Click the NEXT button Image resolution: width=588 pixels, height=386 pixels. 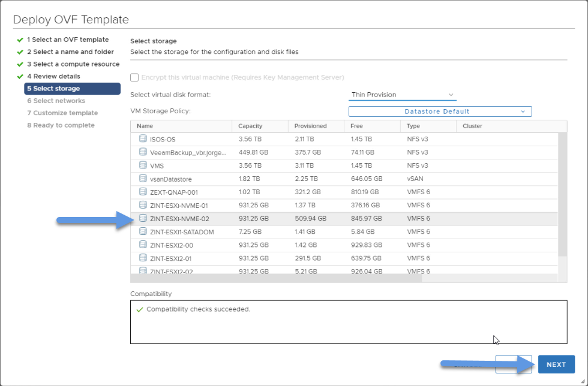point(556,364)
